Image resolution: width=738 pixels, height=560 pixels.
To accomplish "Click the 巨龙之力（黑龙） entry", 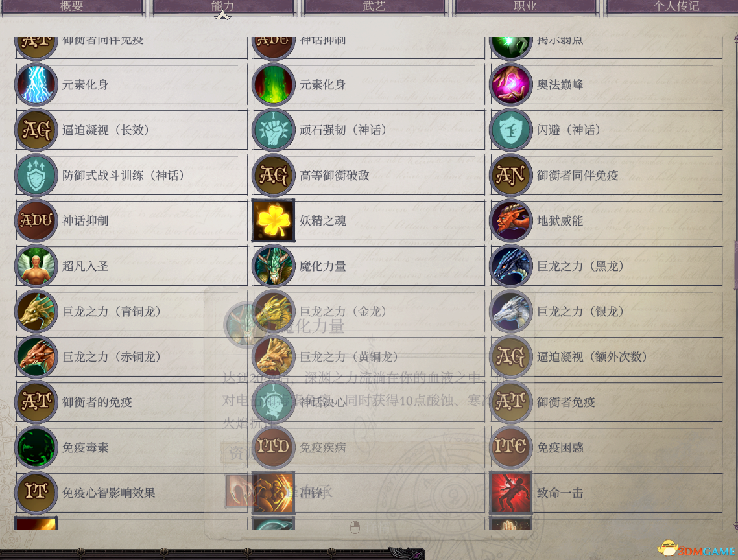I will tap(606, 266).
